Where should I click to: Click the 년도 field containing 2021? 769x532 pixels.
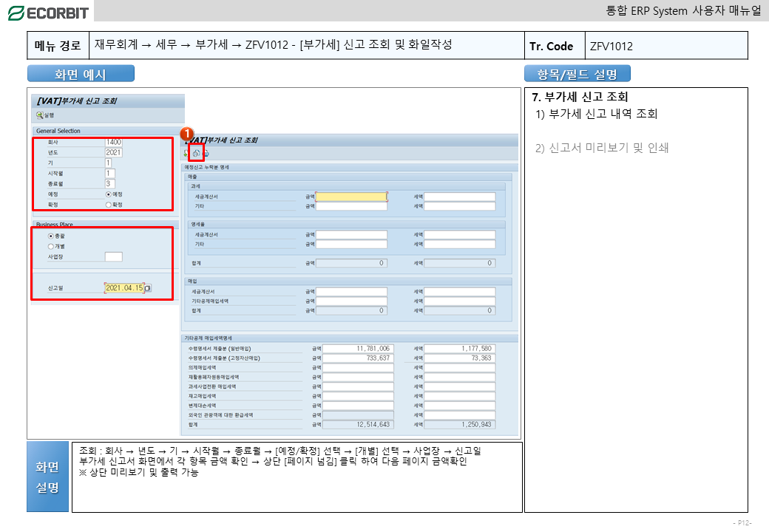tap(114, 152)
